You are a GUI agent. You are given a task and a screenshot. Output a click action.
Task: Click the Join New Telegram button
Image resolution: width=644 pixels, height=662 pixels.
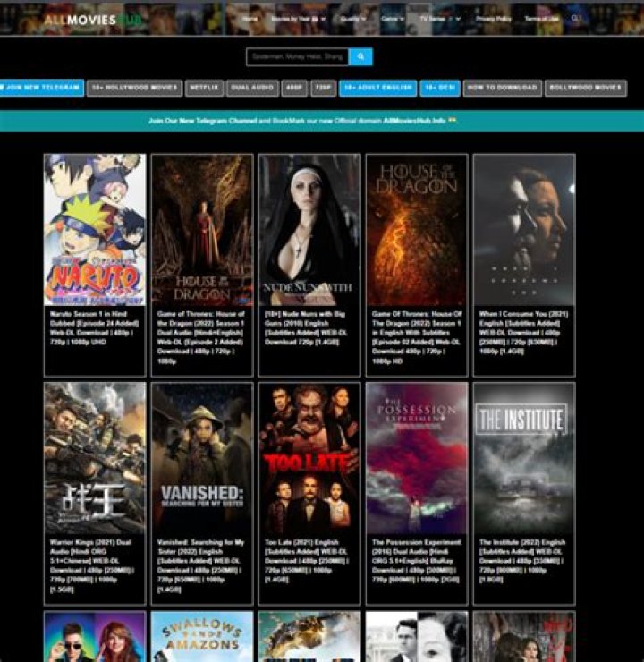pyautogui.click(x=41, y=88)
